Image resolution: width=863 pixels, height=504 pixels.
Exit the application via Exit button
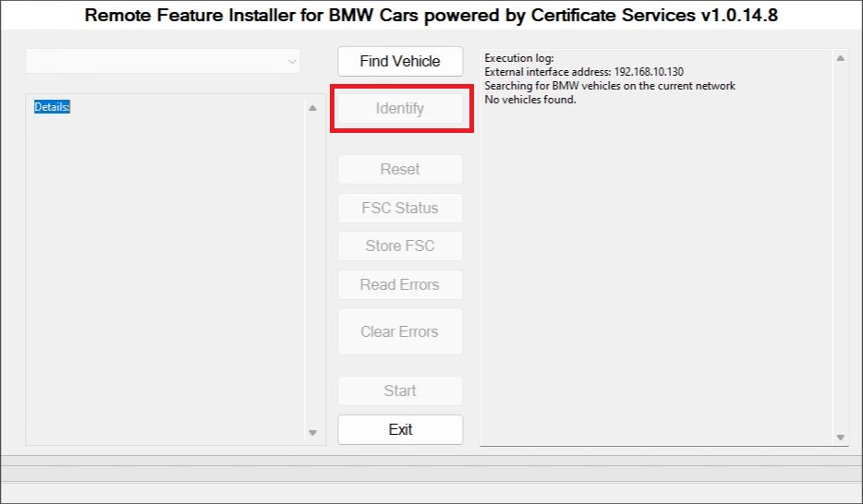point(400,429)
